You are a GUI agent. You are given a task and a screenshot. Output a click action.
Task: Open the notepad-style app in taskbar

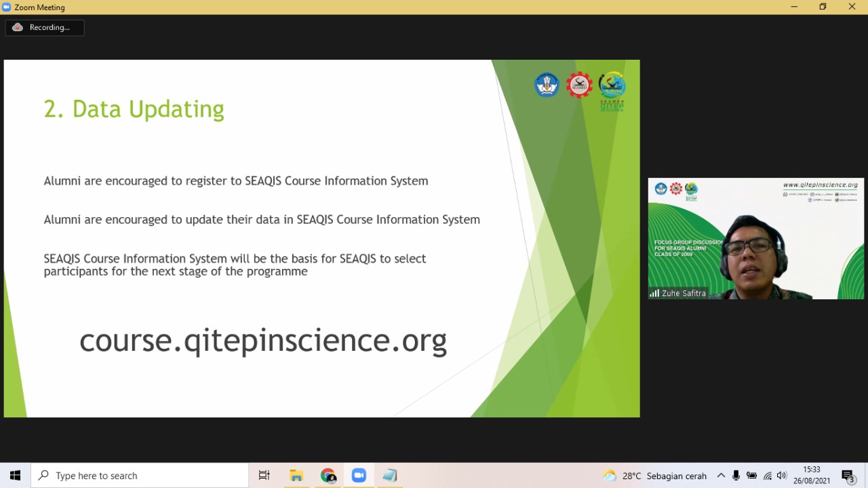(390, 476)
